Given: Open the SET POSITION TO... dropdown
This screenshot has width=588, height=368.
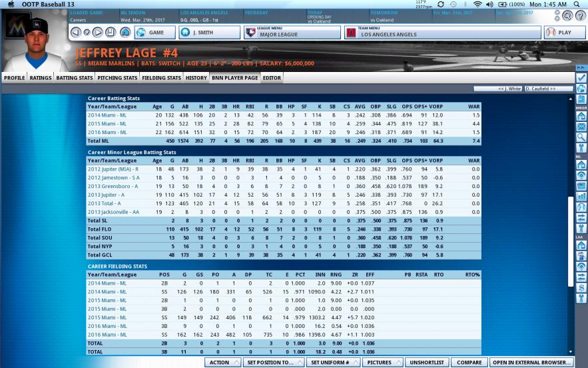Looking at the screenshot, I should [274, 363].
